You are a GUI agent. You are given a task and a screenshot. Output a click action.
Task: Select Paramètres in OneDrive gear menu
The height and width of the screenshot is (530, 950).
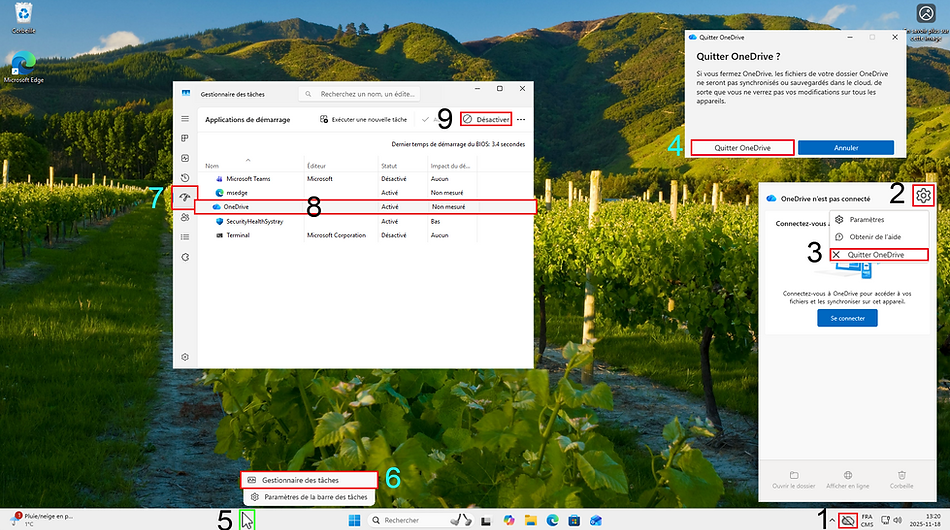(x=879, y=219)
